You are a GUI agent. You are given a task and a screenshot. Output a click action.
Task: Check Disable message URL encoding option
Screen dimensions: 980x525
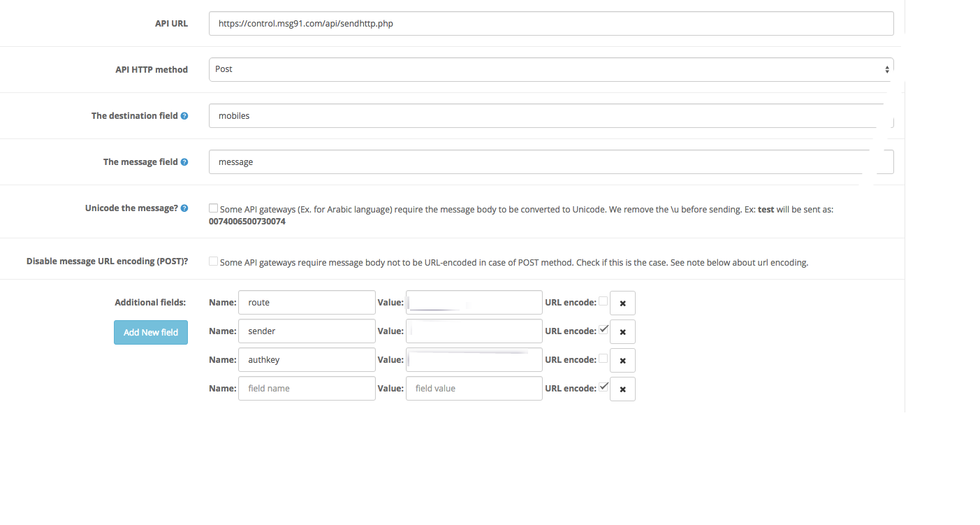point(213,261)
